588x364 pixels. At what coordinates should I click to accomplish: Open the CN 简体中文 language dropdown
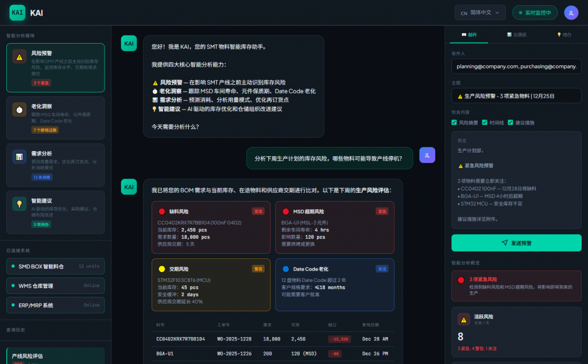point(481,12)
